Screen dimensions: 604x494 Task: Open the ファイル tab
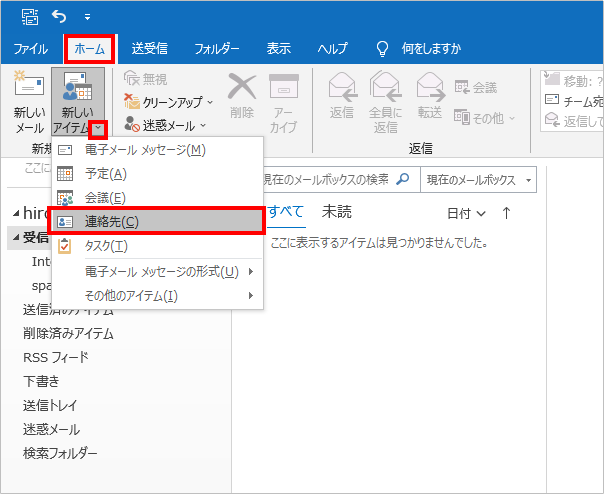point(31,49)
